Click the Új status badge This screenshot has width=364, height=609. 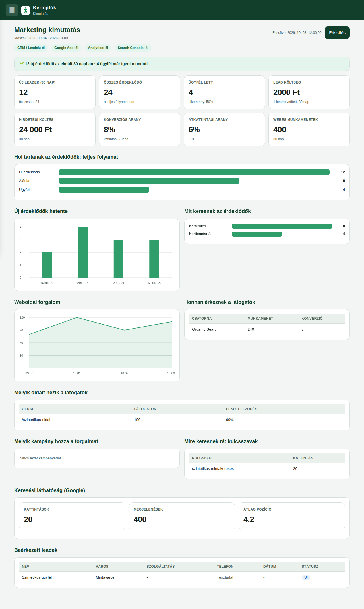[x=306, y=577]
